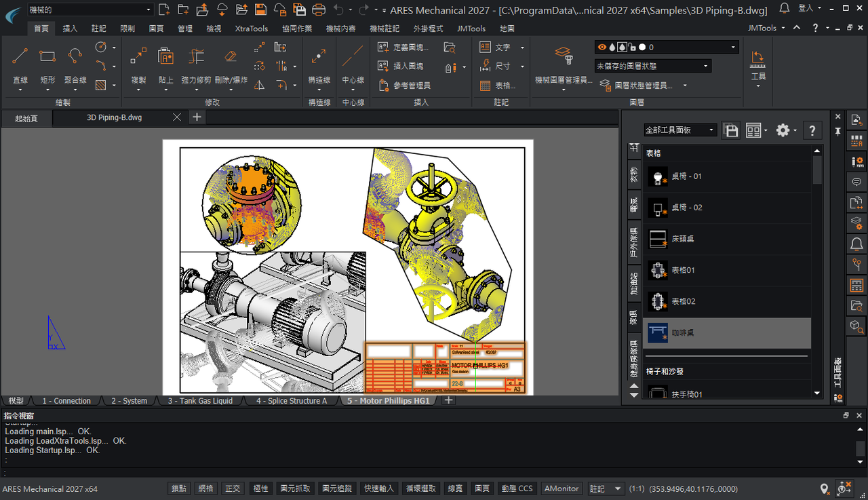Open the 3 - Tank Gas Liquid sheet tab
Viewport: 868px width, 500px height.
pyautogui.click(x=200, y=401)
